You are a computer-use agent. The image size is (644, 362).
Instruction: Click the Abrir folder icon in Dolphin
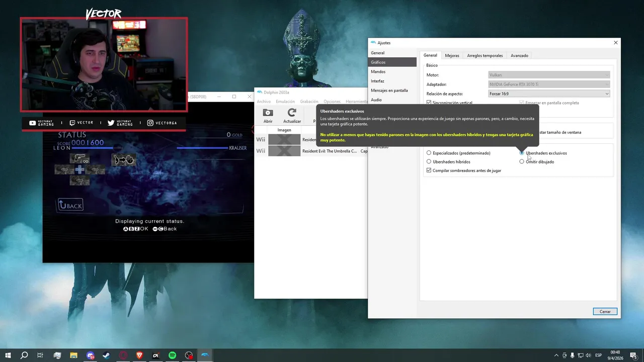268,113
